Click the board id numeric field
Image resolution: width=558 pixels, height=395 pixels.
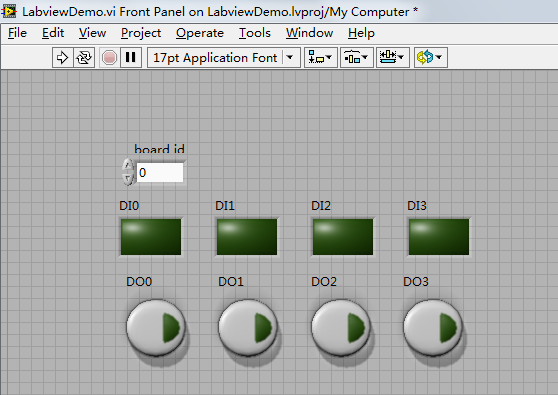point(160,173)
